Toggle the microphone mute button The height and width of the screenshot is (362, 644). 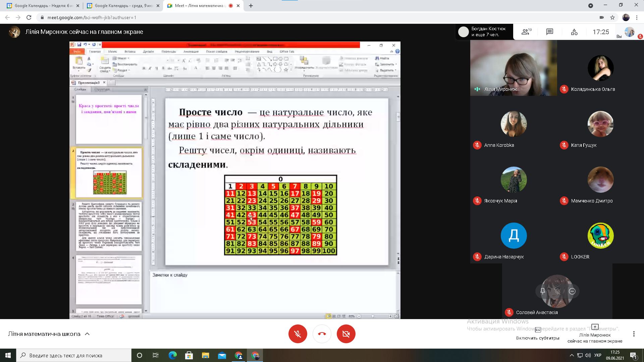(x=298, y=334)
